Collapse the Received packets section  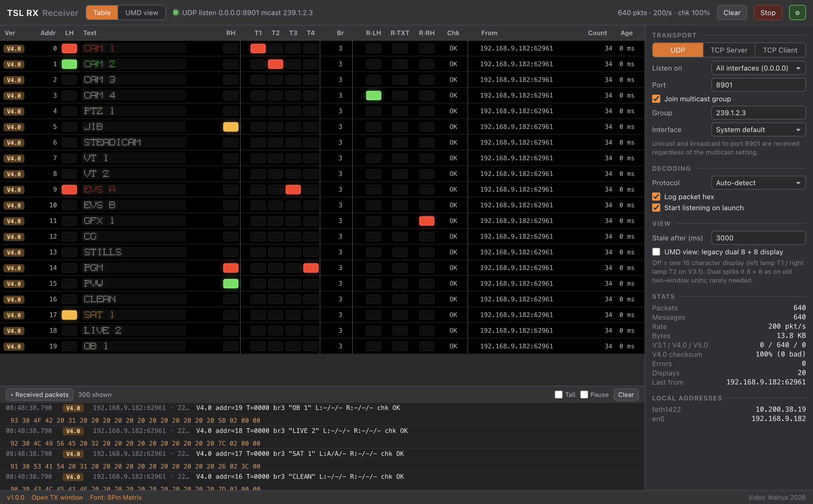tap(40, 395)
